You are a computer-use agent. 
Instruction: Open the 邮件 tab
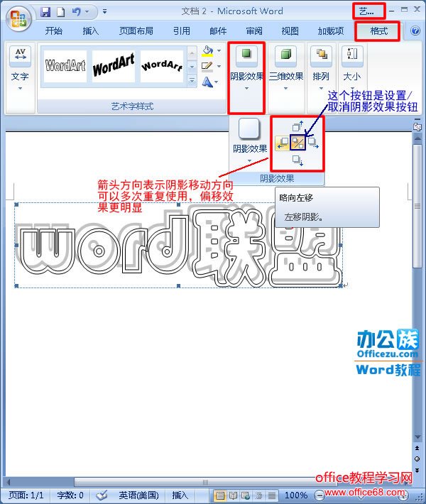[218, 31]
